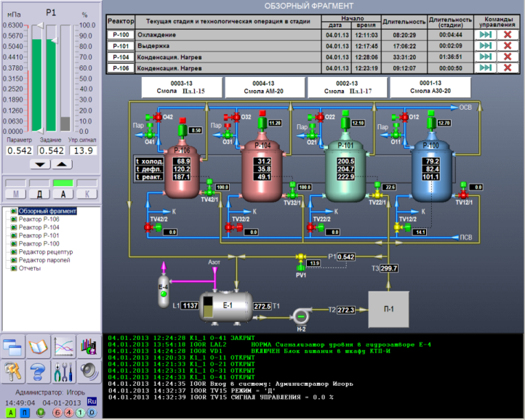Open Редактор рецептур in the tree

pos(46,252)
